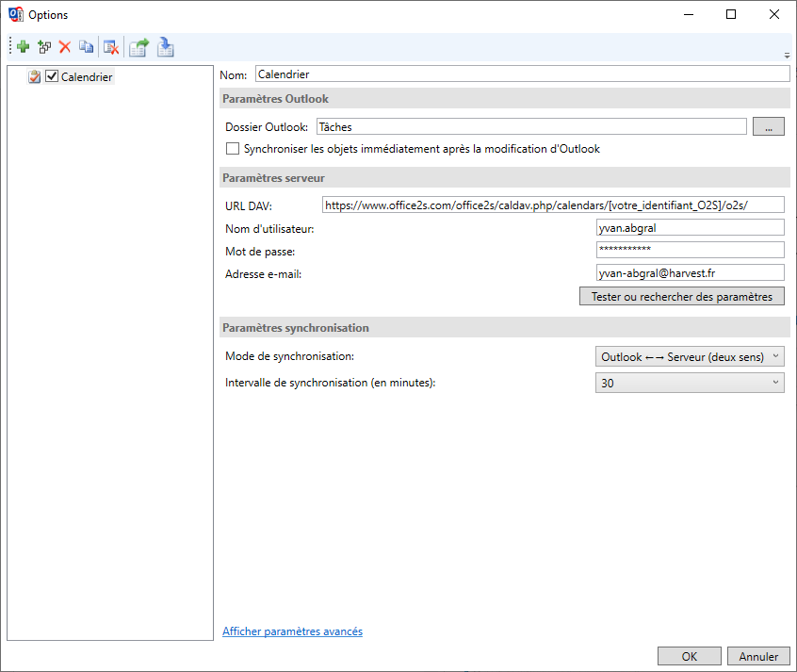Screen dimensions: 797x672
Task: Click the OK button
Action: (x=690, y=656)
